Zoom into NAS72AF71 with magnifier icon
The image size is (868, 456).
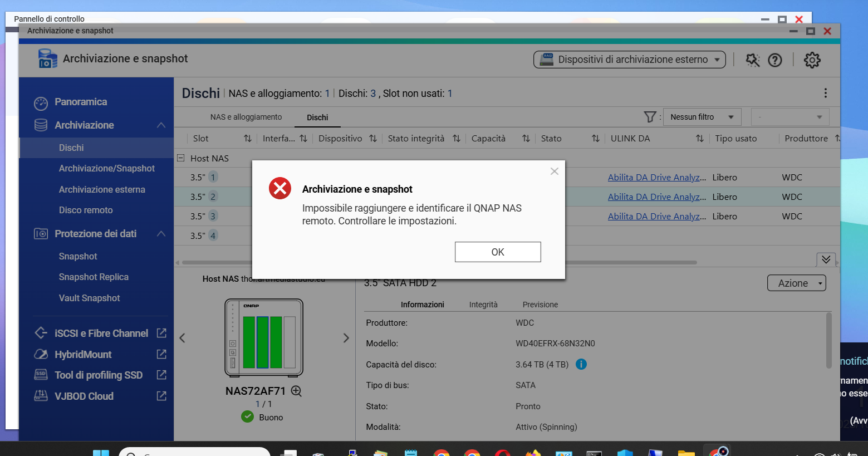pos(297,391)
